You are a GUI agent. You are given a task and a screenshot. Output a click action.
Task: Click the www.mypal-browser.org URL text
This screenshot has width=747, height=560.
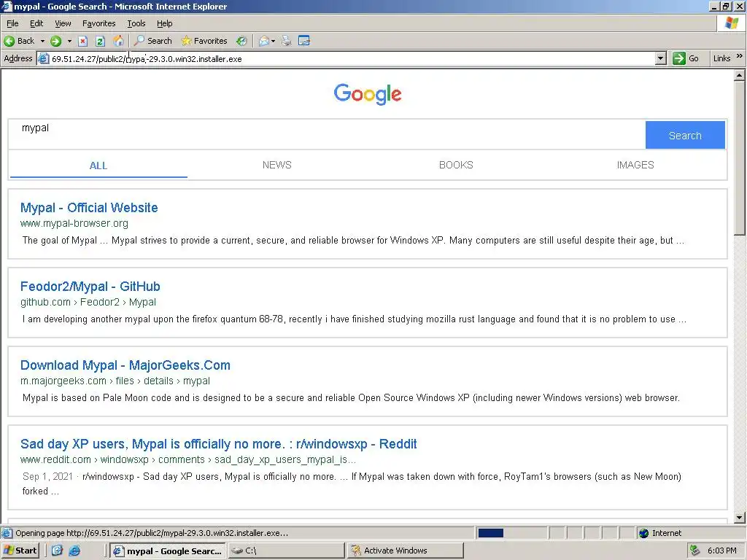74,223
